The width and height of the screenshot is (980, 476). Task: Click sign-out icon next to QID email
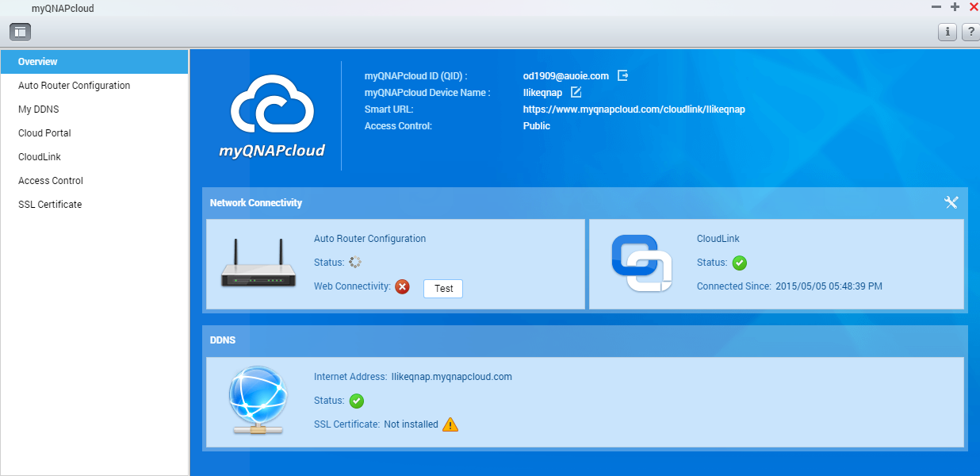pos(623,75)
